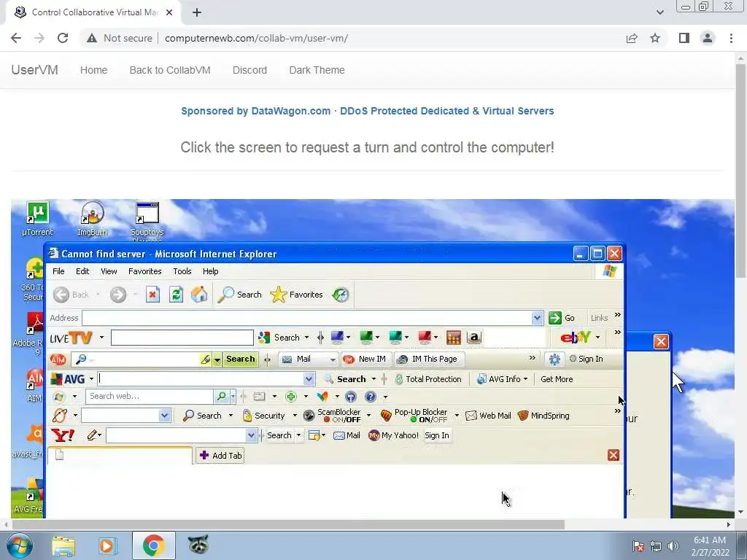This screenshot has width=747, height=560.
Task: Open Chrome tab search dropdown arrow
Action: [659, 12]
